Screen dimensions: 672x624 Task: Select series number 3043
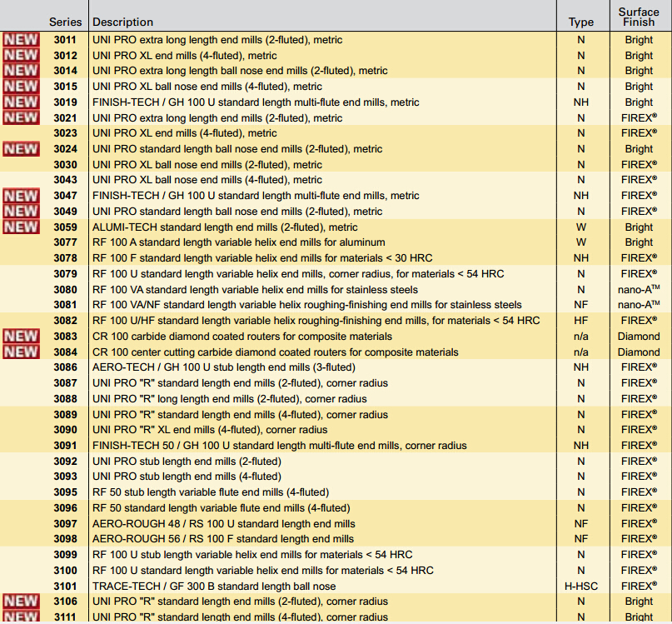pyautogui.click(x=65, y=180)
